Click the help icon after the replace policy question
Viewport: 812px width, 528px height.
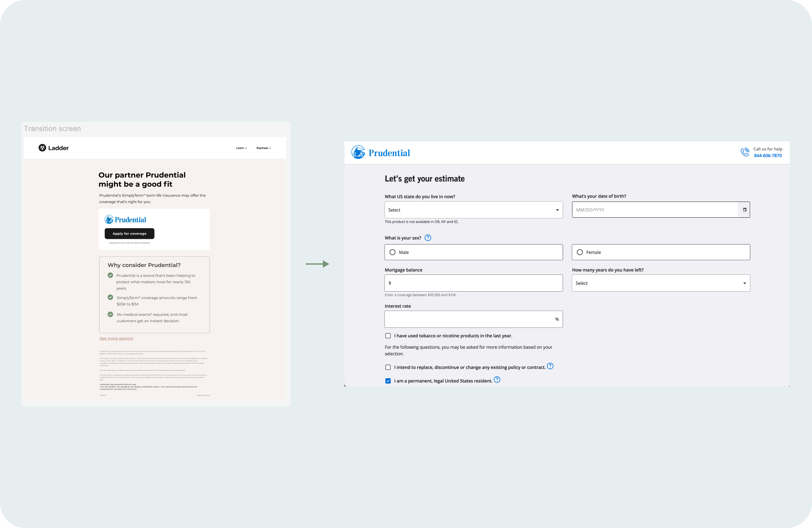550,366
